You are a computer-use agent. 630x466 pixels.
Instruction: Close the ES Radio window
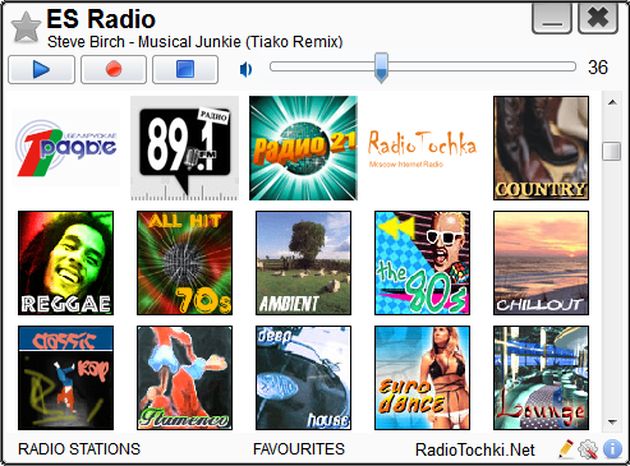coord(598,18)
